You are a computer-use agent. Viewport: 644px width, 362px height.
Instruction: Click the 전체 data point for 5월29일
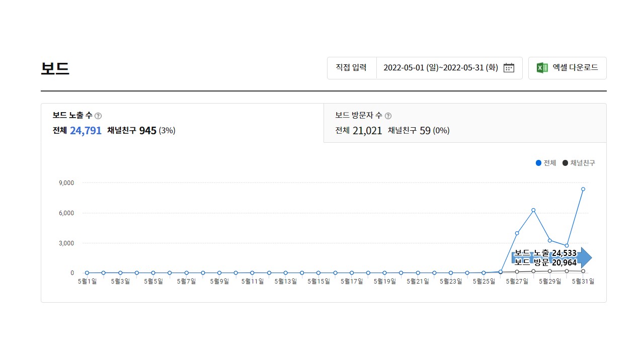point(550,240)
